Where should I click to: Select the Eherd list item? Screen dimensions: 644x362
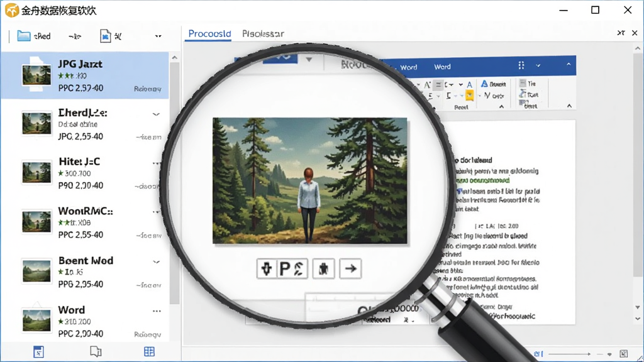[x=85, y=124]
